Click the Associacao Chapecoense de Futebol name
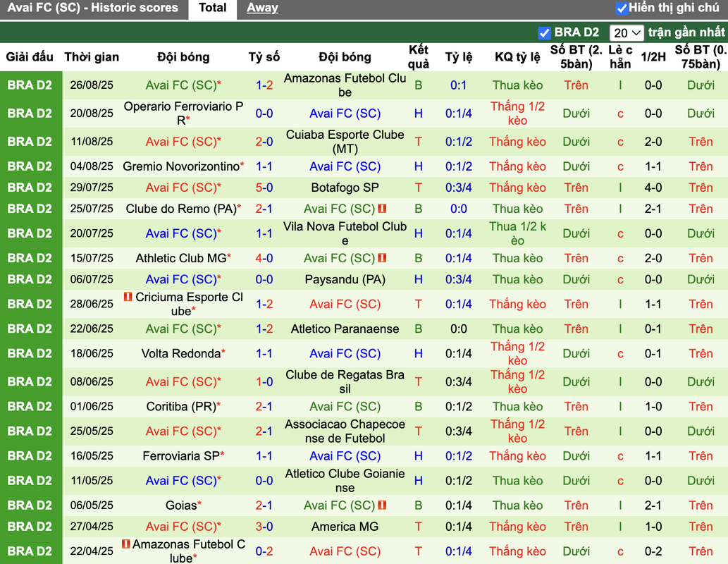Viewport: 728px width, 564px height. pyautogui.click(x=345, y=431)
